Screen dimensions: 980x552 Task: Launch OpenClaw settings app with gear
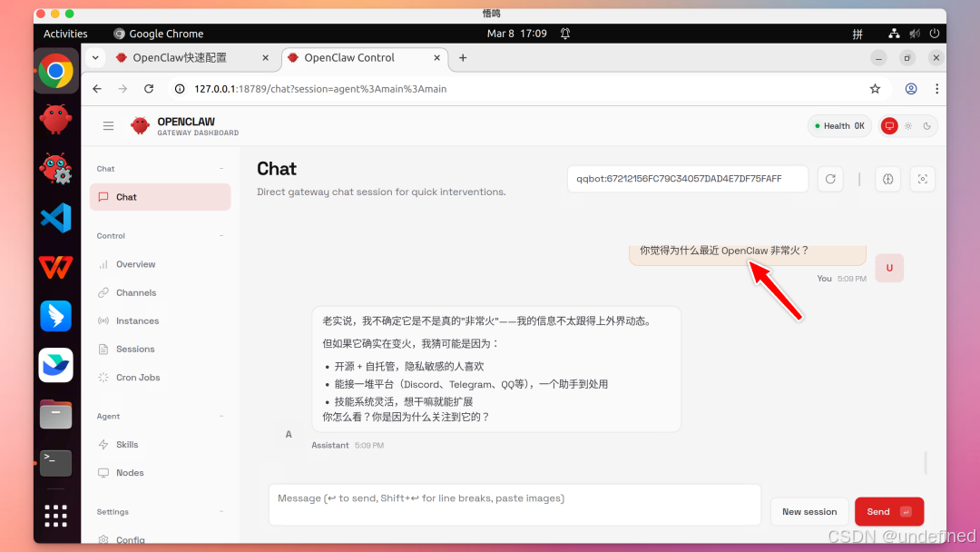(x=55, y=168)
